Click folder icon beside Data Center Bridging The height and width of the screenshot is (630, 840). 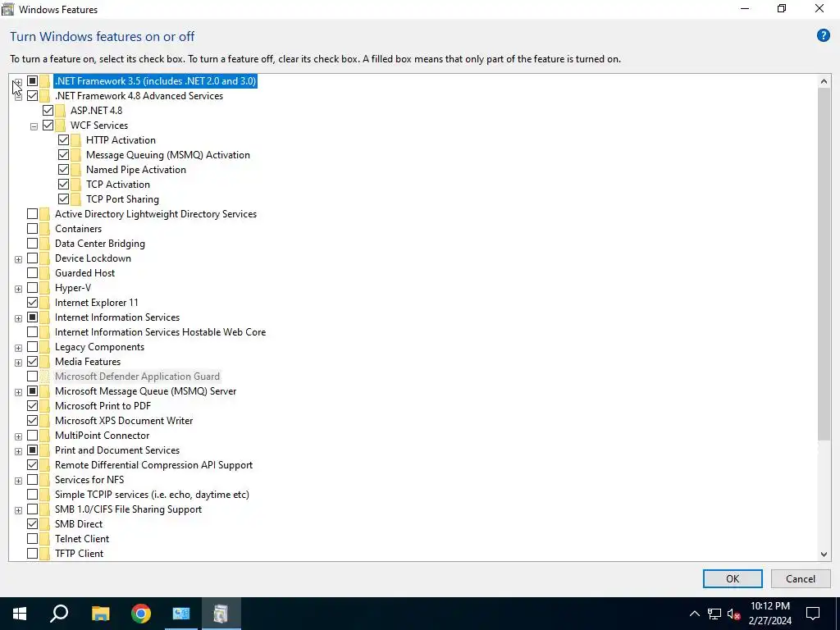[x=44, y=244]
